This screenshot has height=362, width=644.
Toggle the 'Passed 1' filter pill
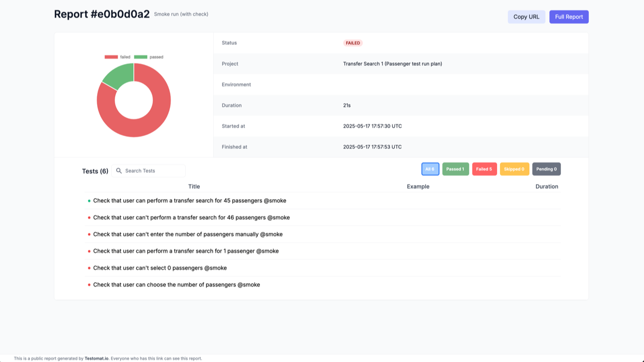(x=455, y=169)
